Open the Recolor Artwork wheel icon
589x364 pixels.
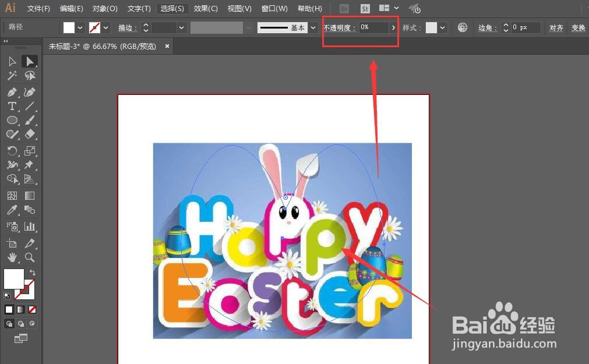(463, 27)
